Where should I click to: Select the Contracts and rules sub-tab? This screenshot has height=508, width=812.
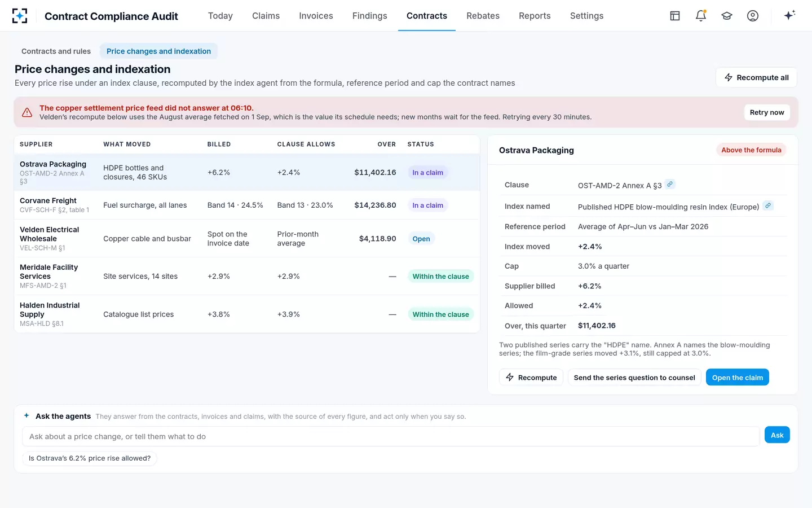pyautogui.click(x=56, y=51)
